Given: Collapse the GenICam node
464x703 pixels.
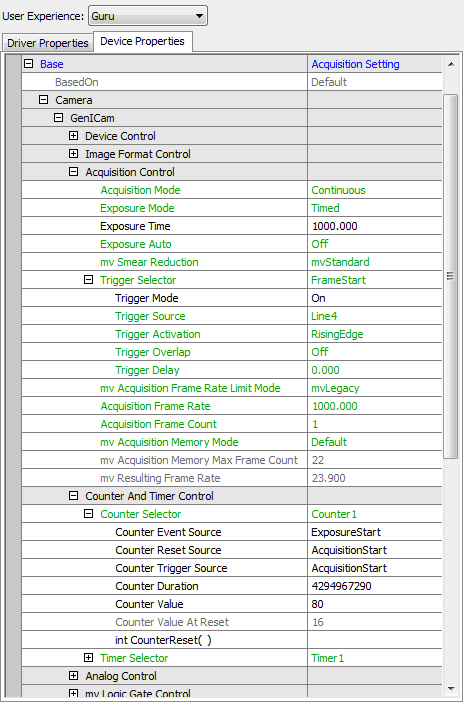Looking at the screenshot, I should pos(58,118).
